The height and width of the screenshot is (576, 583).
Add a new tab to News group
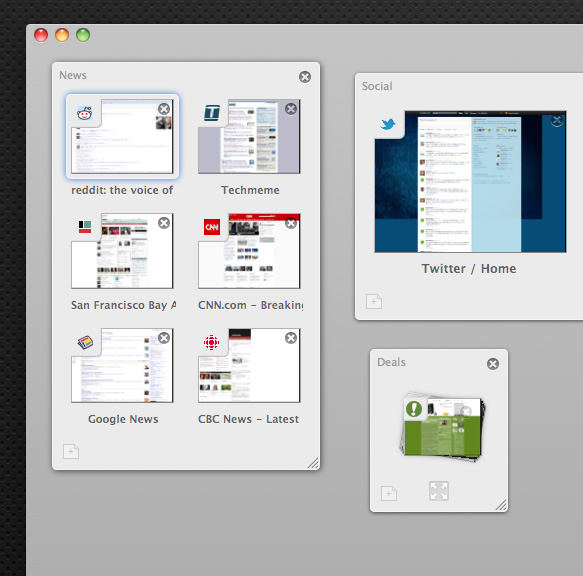[x=71, y=451]
